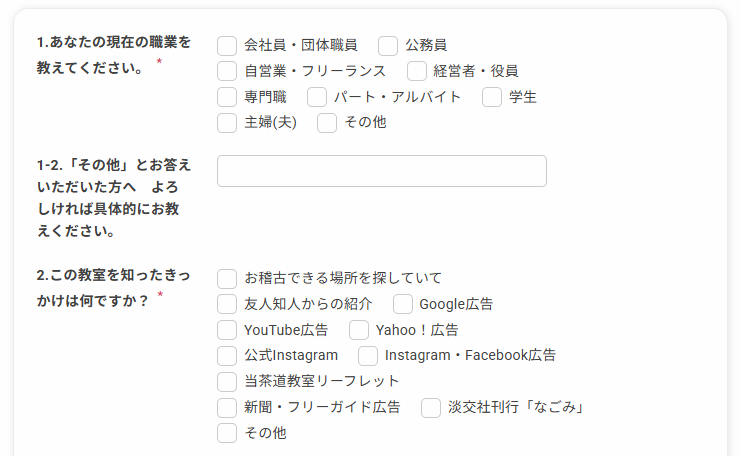The height and width of the screenshot is (456, 740).
Task: Select the パート・アルバイト checkbox
Action: pos(317,97)
